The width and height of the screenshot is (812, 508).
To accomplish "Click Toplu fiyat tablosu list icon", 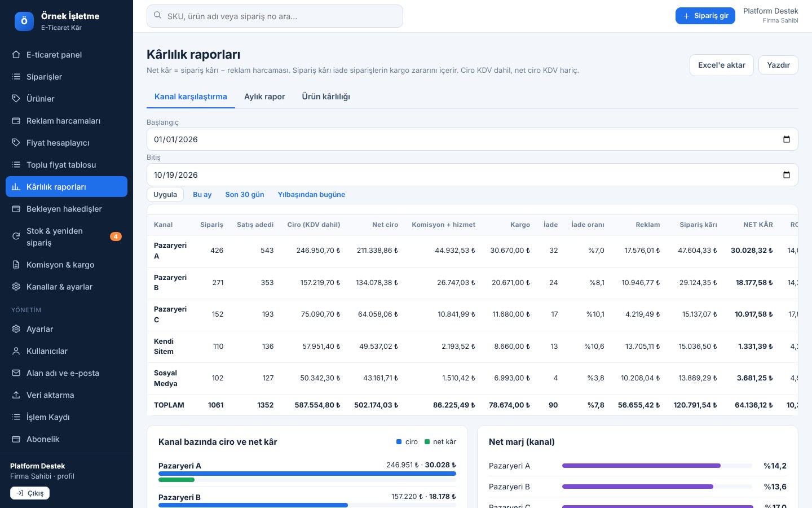I will click(16, 165).
